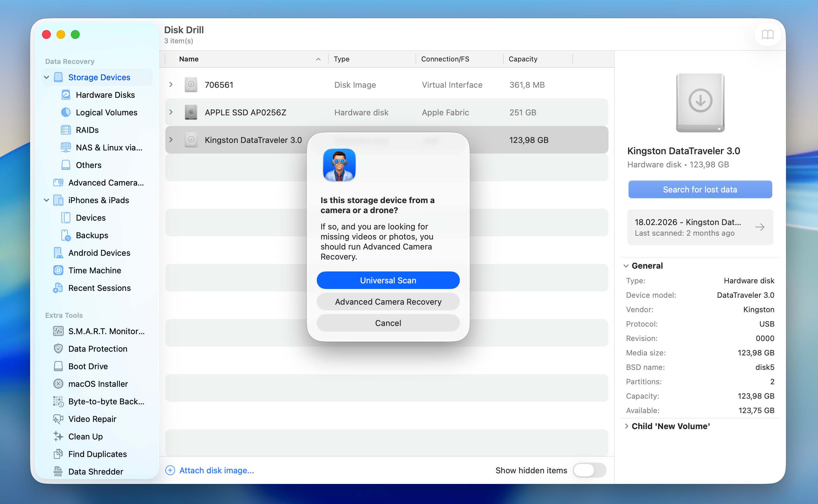The height and width of the screenshot is (504, 818).
Task: Select NAS & Linux via SSH icon
Action: [66, 147]
